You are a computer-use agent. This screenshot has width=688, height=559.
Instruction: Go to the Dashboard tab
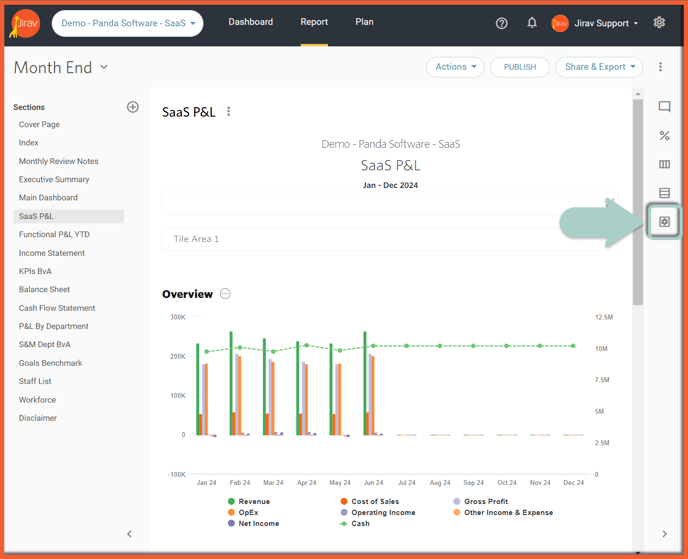tap(251, 22)
